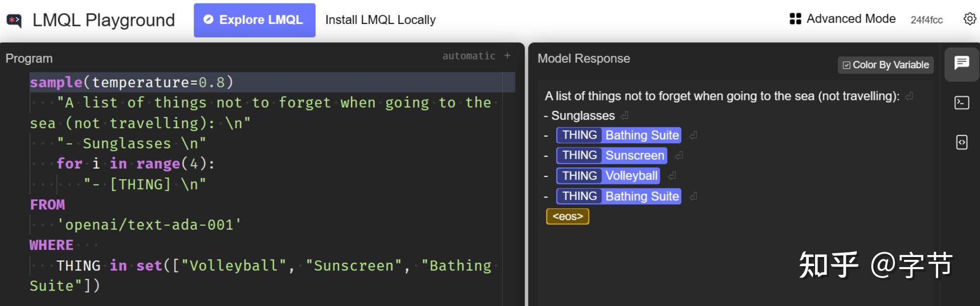Click the plus icon next to automatic

[507, 56]
